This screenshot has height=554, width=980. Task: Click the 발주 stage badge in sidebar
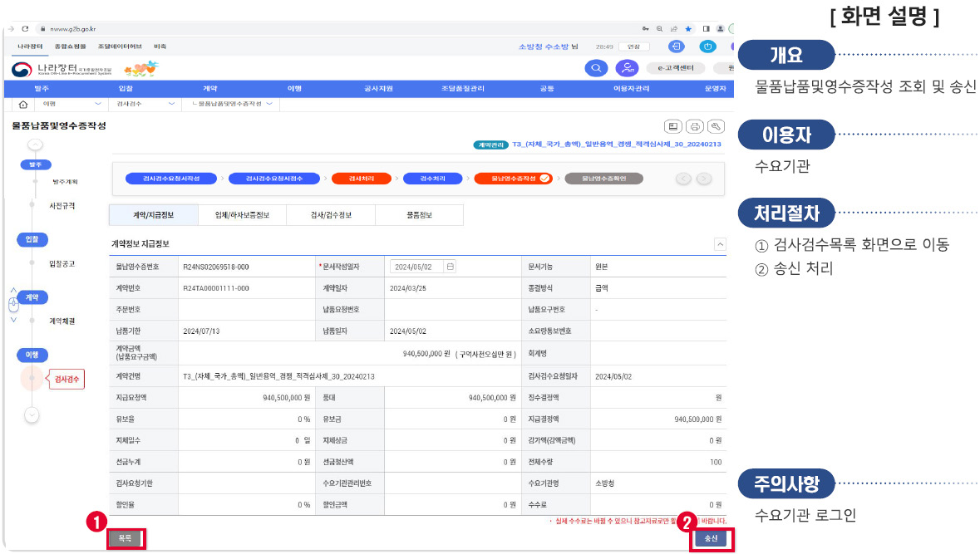tap(35, 165)
